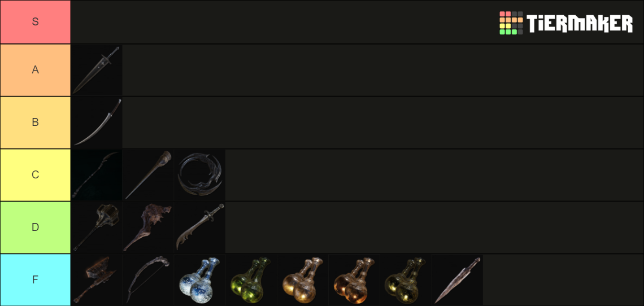
Task: Click the greatsword icon in A tier
Action: click(x=97, y=70)
